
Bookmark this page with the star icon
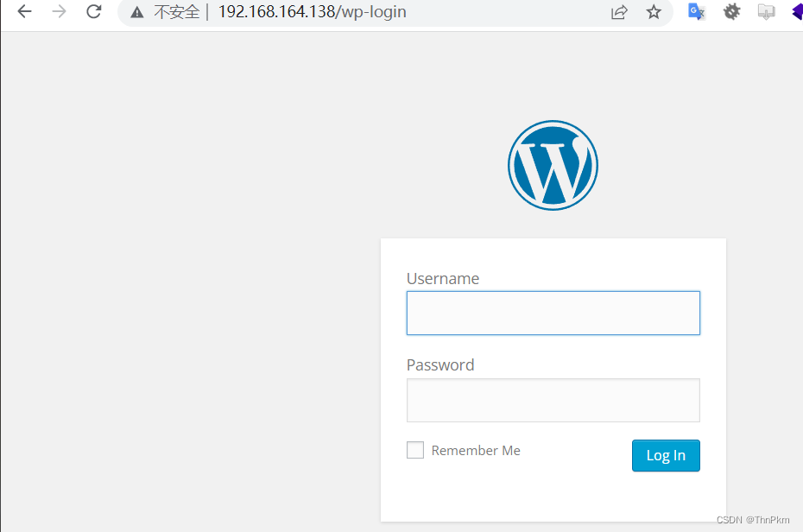(x=654, y=12)
